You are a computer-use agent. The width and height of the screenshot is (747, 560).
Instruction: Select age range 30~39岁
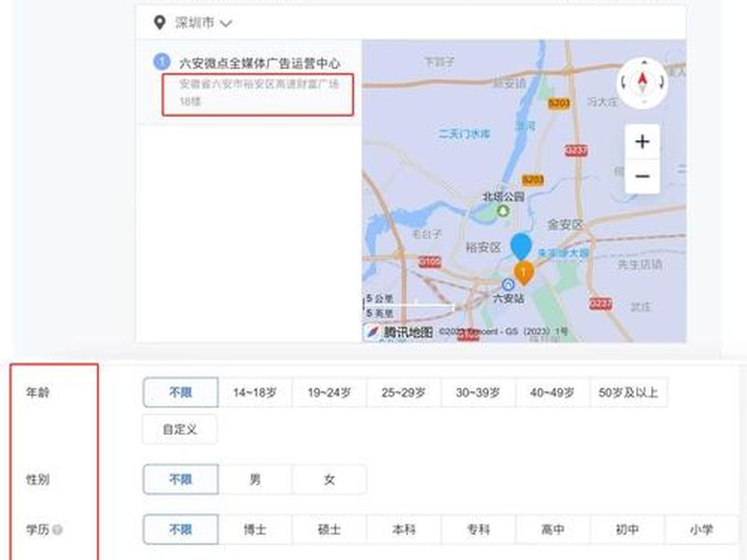[478, 392]
